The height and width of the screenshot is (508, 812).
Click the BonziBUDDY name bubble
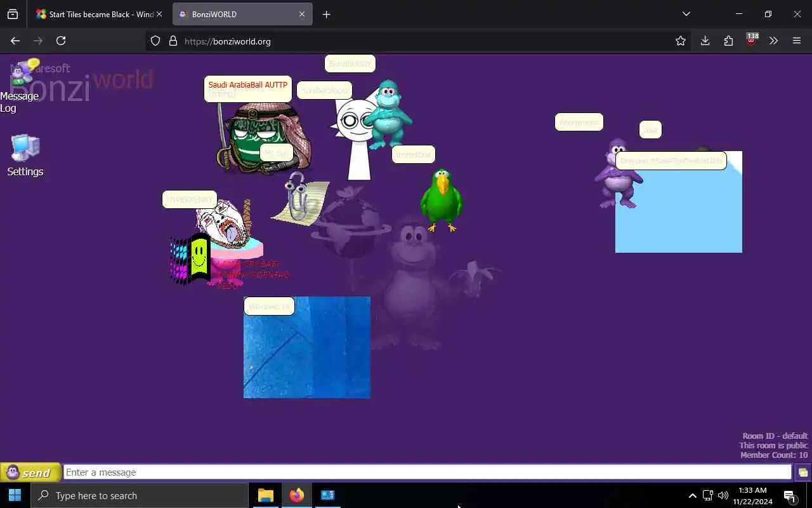[x=350, y=63]
